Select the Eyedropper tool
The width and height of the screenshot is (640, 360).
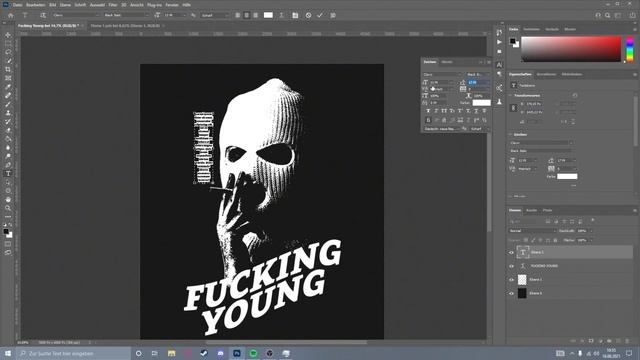8,87
